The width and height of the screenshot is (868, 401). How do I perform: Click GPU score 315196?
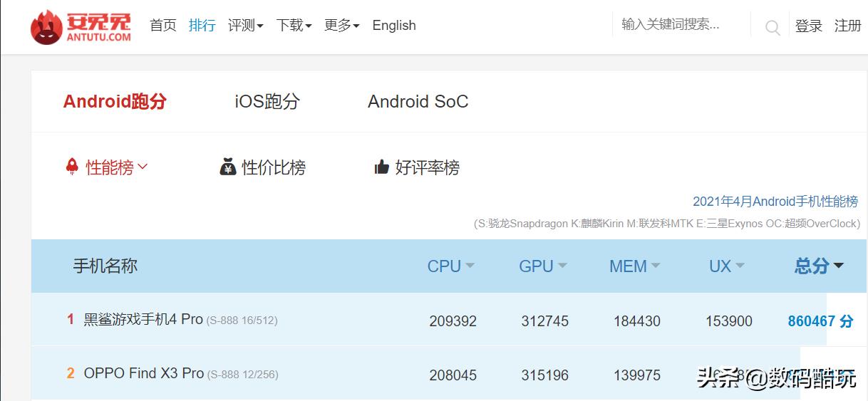pyautogui.click(x=545, y=375)
